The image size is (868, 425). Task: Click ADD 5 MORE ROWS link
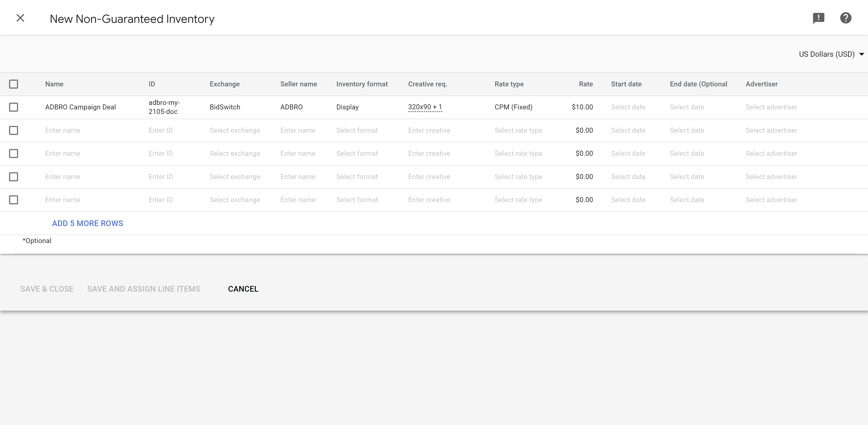click(88, 223)
